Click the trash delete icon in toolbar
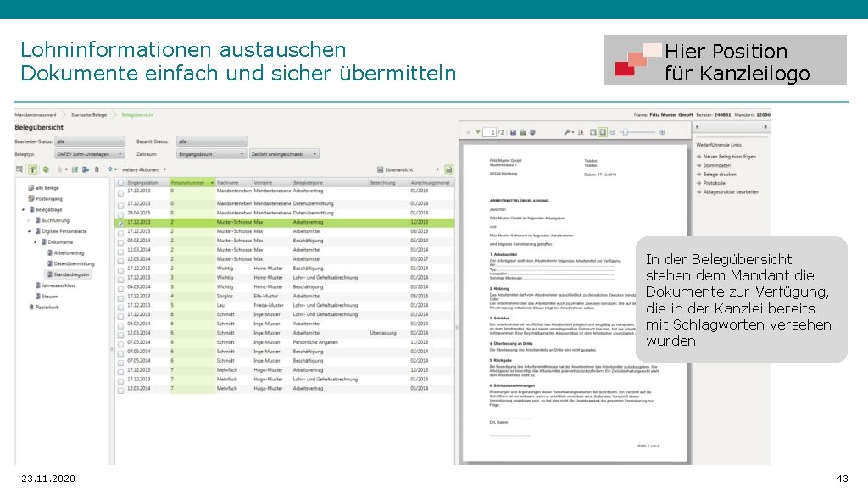 coord(97,169)
